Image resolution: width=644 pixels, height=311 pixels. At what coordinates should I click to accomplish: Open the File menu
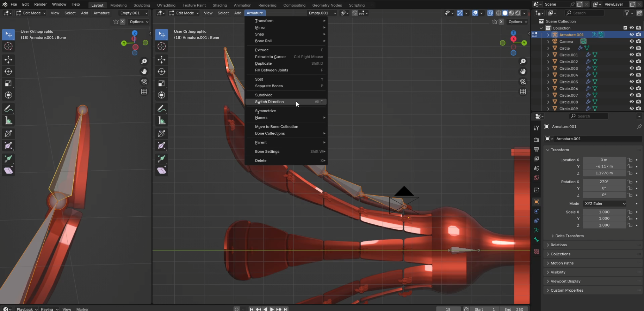(x=14, y=4)
